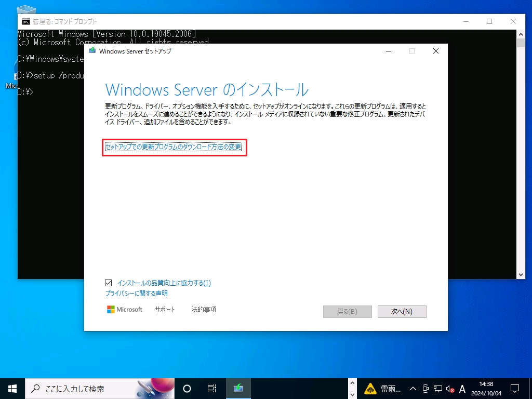Click Command Prompt scrollbar down arrow
Screen dimensions: 532x399
pos(521,274)
